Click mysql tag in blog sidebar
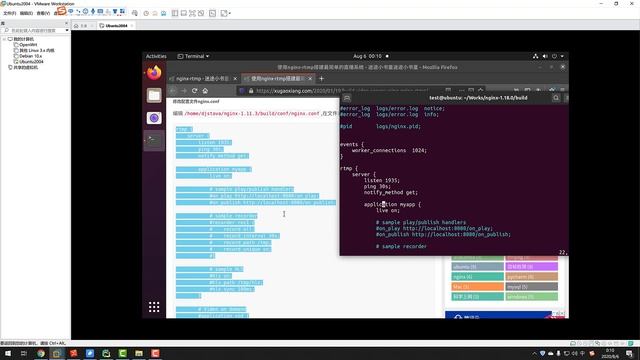Viewport: 640px width, 360px height. 531,287
